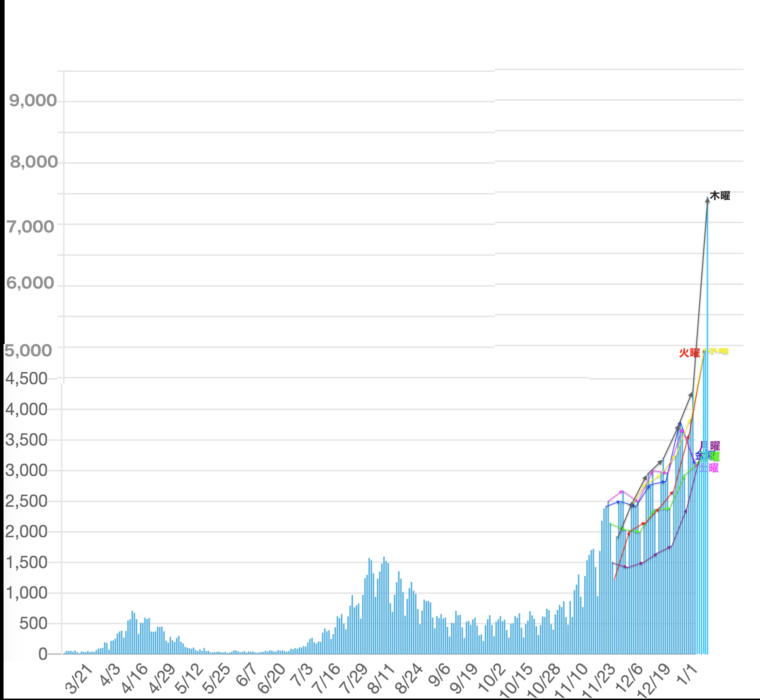Select the 0 y-axis origin label
This screenshot has height=700, width=760.
(43, 654)
